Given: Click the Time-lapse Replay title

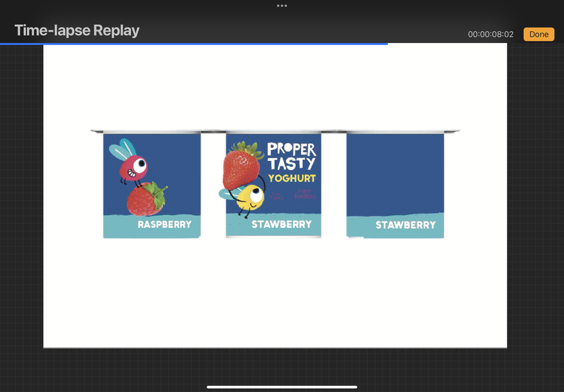Looking at the screenshot, I should tap(77, 31).
